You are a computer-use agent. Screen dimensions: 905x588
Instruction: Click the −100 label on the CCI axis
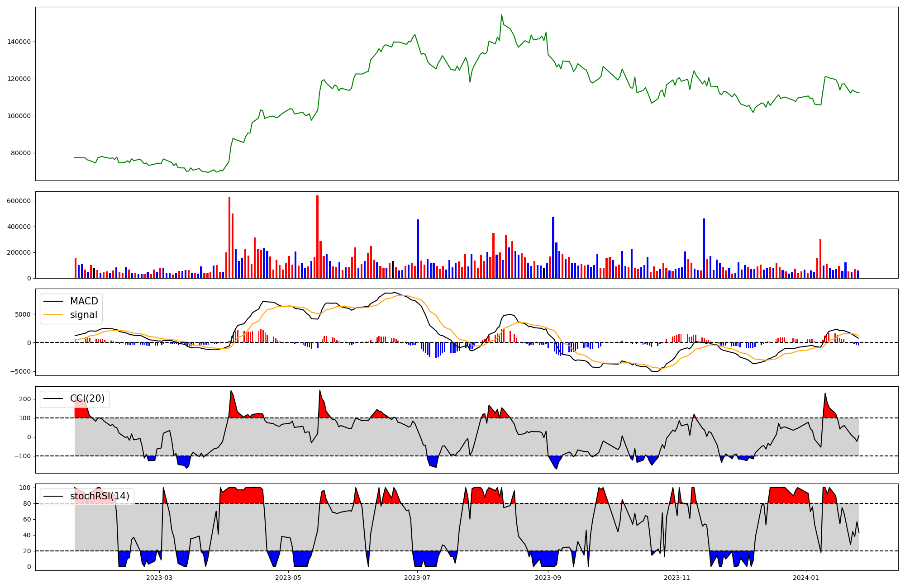[x=22, y=456]
